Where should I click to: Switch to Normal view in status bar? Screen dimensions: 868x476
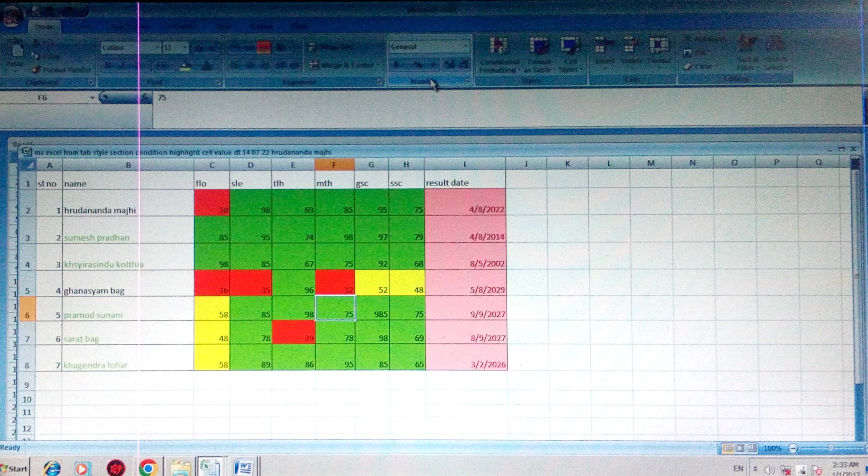pos(728,448)
